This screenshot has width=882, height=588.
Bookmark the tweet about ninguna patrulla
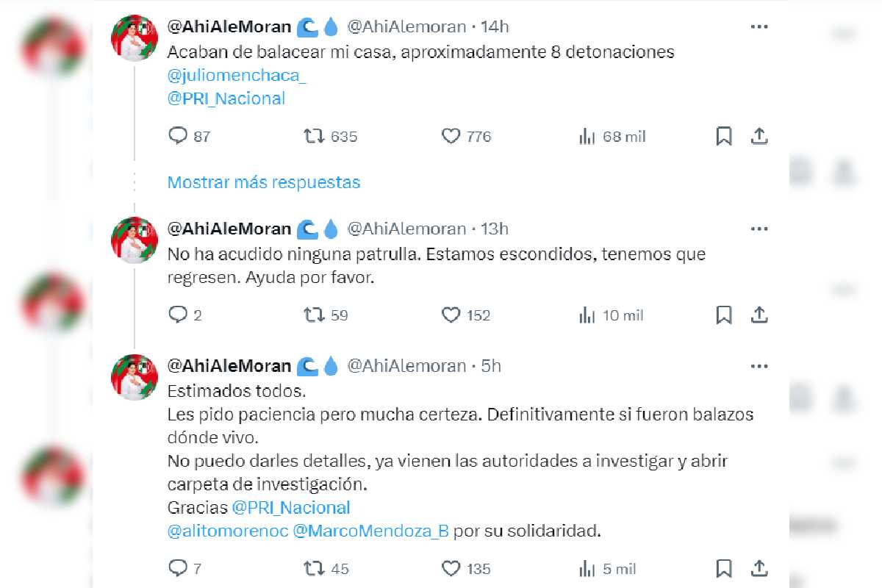click(724, 315)
